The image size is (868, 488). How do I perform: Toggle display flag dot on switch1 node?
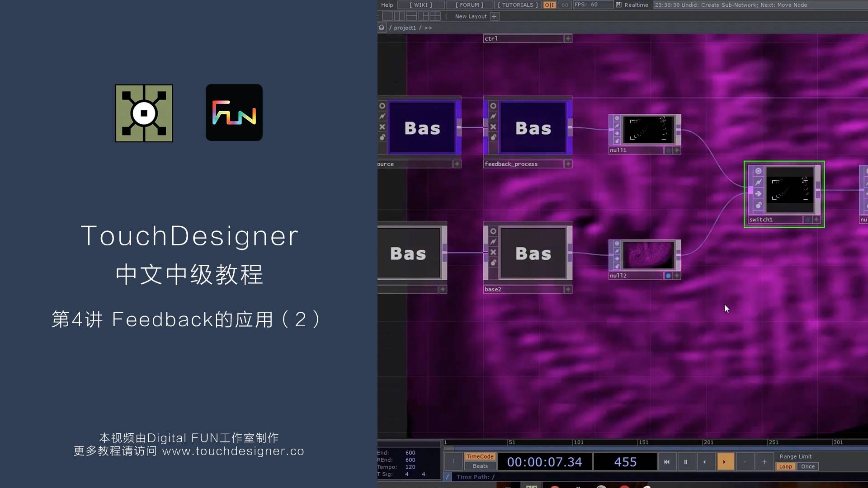point(807,220)
